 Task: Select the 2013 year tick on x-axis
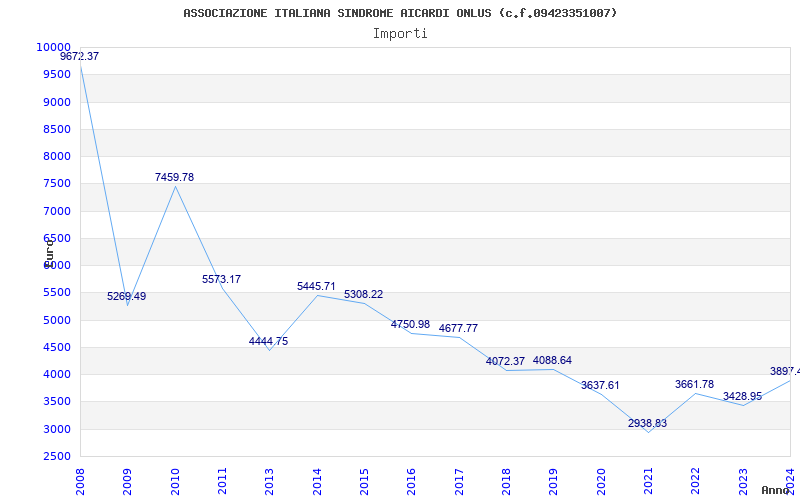click(269, 479)
